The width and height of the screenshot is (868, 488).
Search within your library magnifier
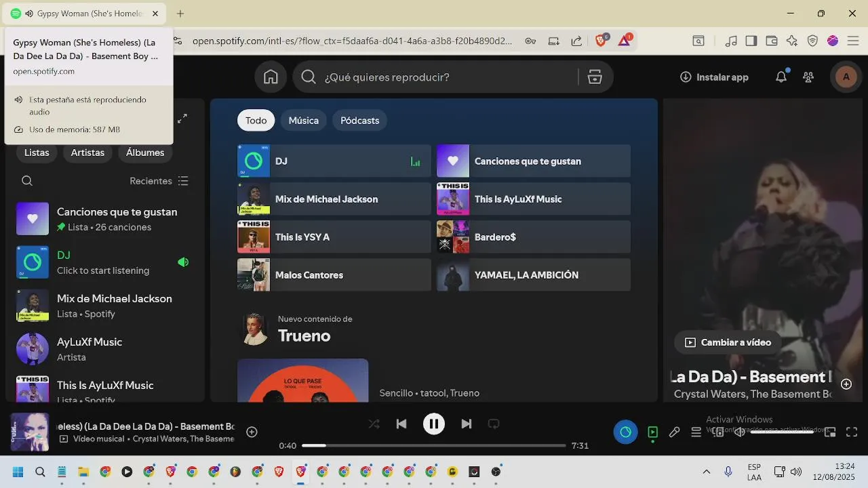tap(27, 181)
